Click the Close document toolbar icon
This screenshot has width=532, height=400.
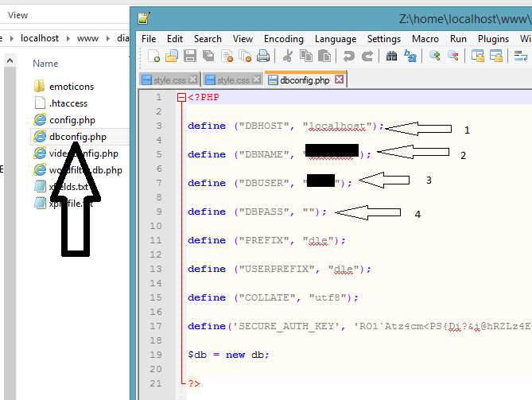[227, 56]
